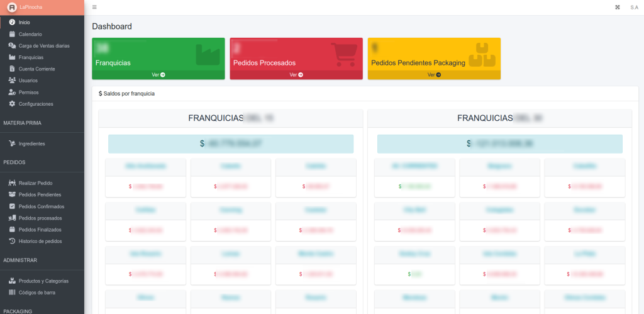The image size is (644, 314).
Task: Click the Pedidos Confirmados check icon
Action: click(12, 206)
